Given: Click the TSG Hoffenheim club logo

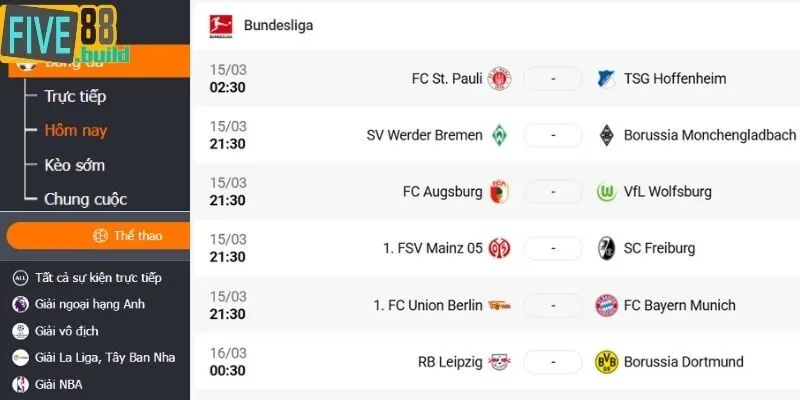Looking at the screenshot, I should coord(605,79).
